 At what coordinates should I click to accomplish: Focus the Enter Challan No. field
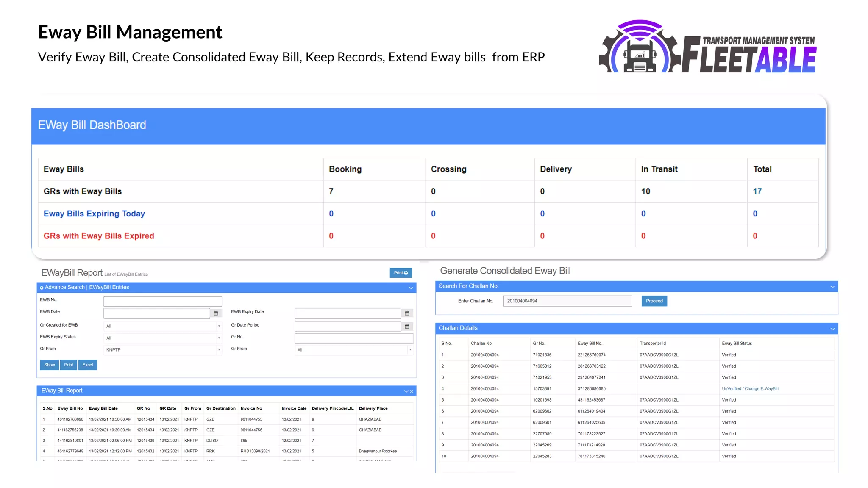click(567, 301)
